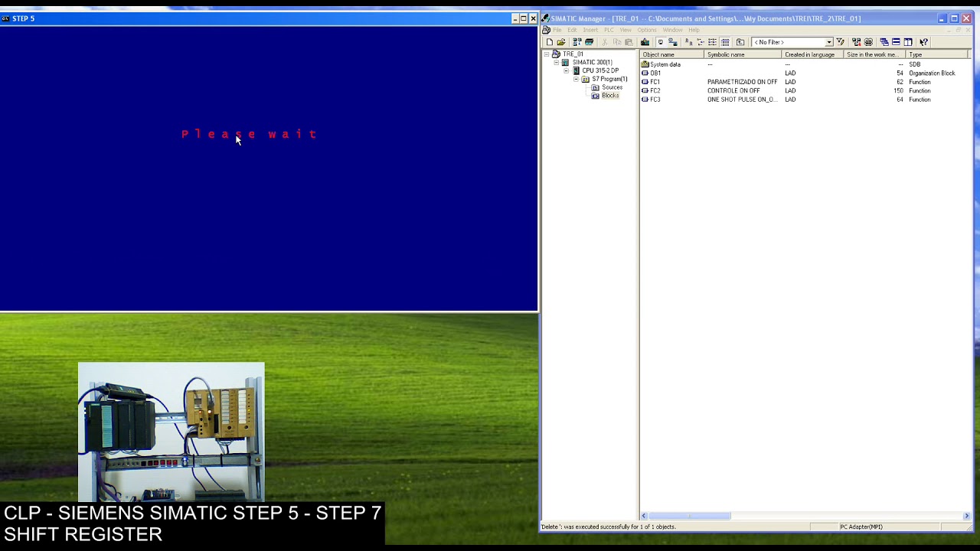Collapse the S7 Program(1) node
The image size is (980, 551).
577,79
